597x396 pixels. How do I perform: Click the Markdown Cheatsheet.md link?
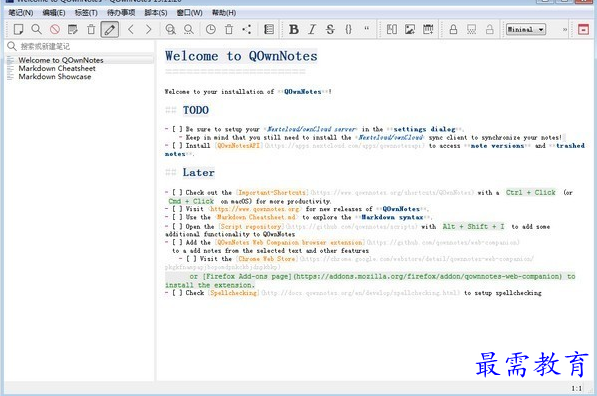[256, 217]
